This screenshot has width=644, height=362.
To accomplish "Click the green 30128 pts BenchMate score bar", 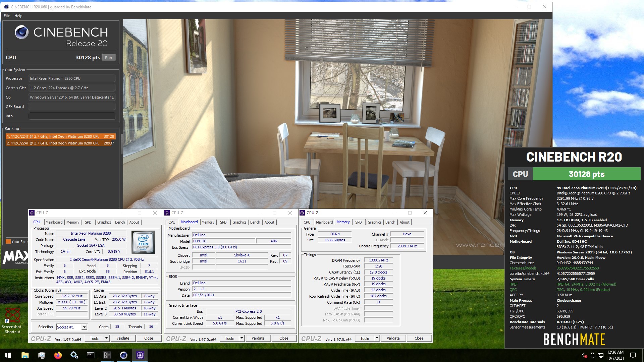I will 587,174.
